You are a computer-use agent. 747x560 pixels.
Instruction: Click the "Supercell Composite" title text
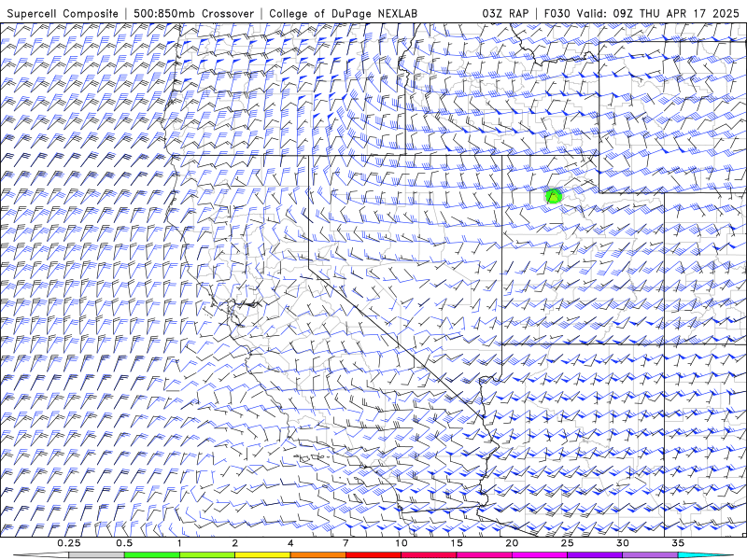click(63, 14)
